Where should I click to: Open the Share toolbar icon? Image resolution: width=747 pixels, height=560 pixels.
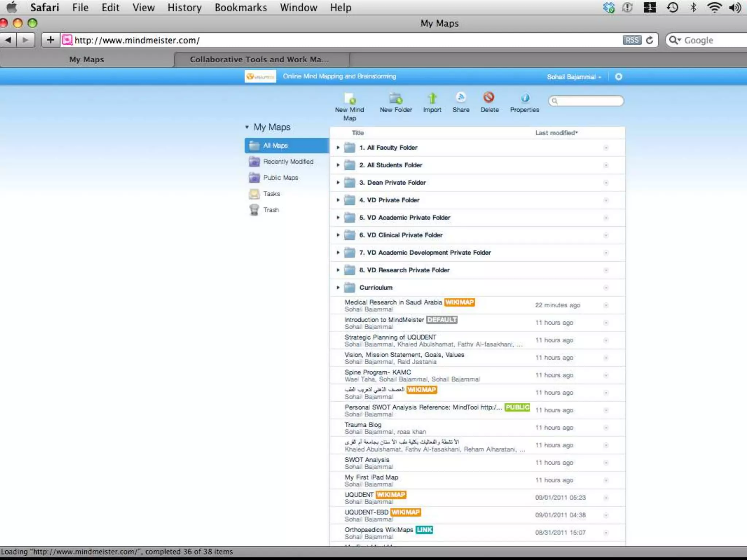point(461,98)
